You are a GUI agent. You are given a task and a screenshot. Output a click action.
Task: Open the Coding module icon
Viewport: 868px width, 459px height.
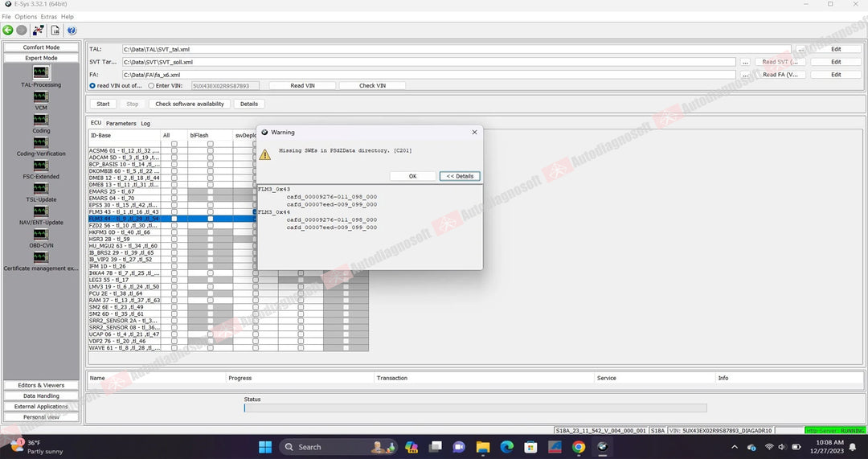[x=41, y=120]
